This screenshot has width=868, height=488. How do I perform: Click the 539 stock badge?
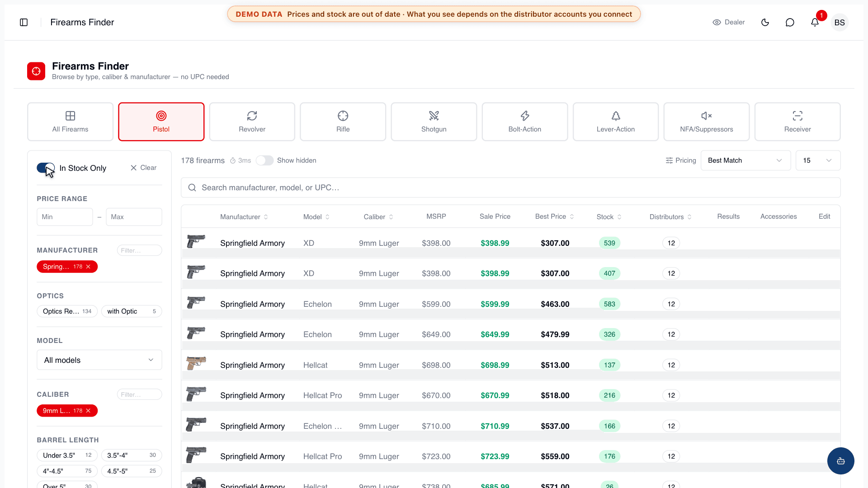tap(609, 243)
